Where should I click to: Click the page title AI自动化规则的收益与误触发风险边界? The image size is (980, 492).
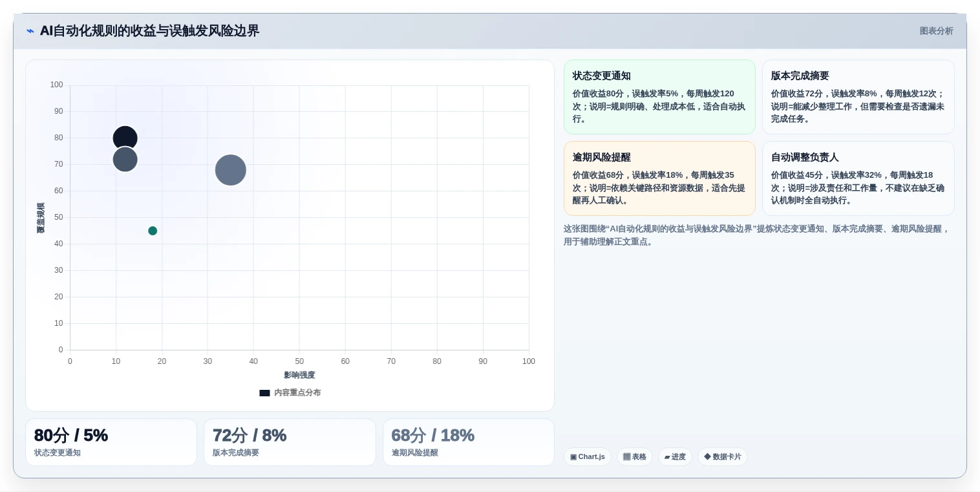tap(149, 31)
